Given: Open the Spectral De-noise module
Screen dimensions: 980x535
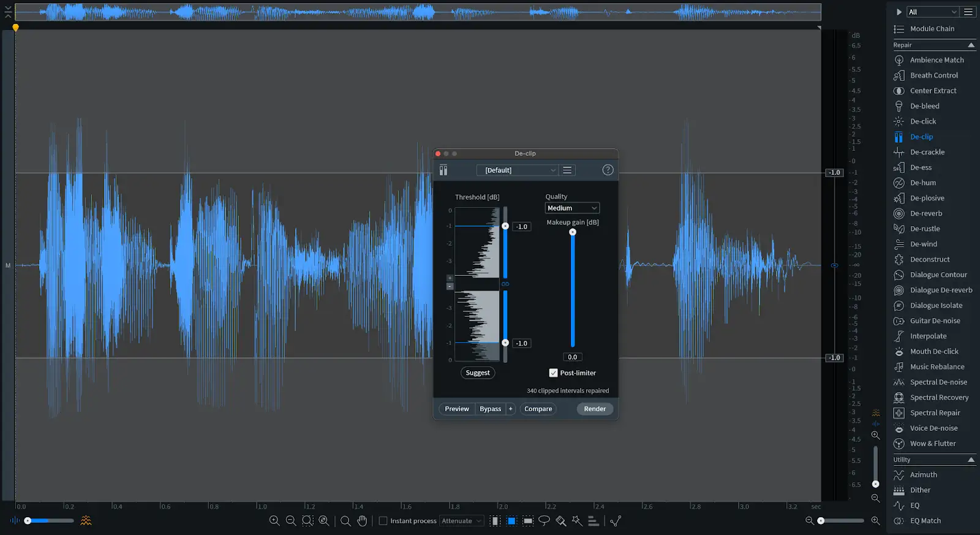Looking at the screenshot, I should (x=938, y=382).
